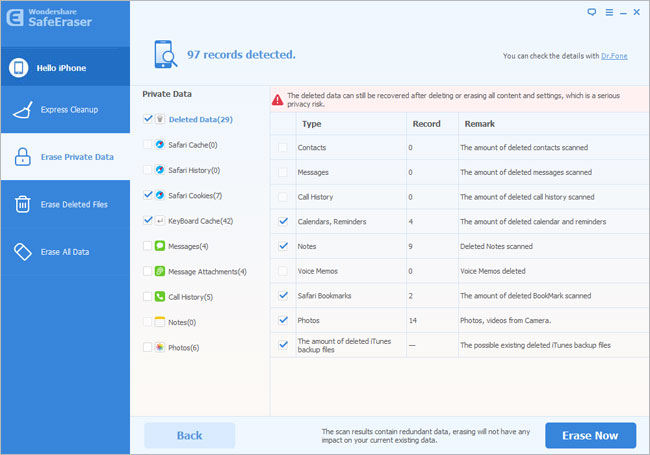Uncheck the Safari Bookmarks row checkbox
This screenshot has width=650, height=455.
pyautogui.click(x=283, y=295)
